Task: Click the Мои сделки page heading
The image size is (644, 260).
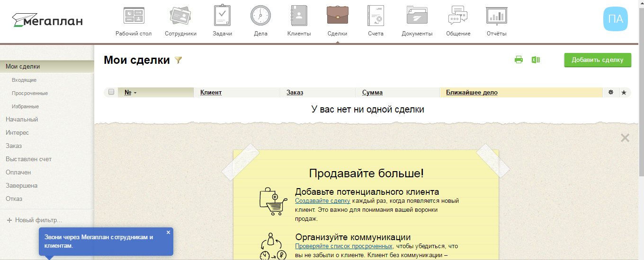Action: click(137, 60)
